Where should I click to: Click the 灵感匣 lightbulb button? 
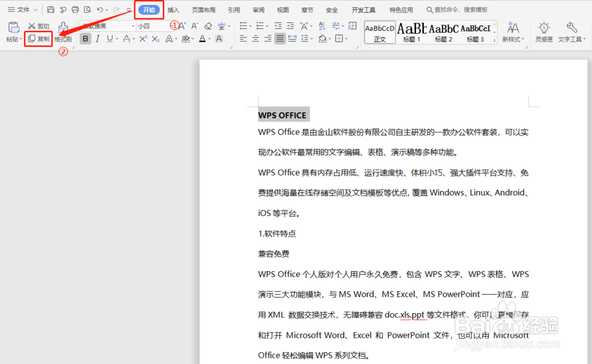click(544, 32)
